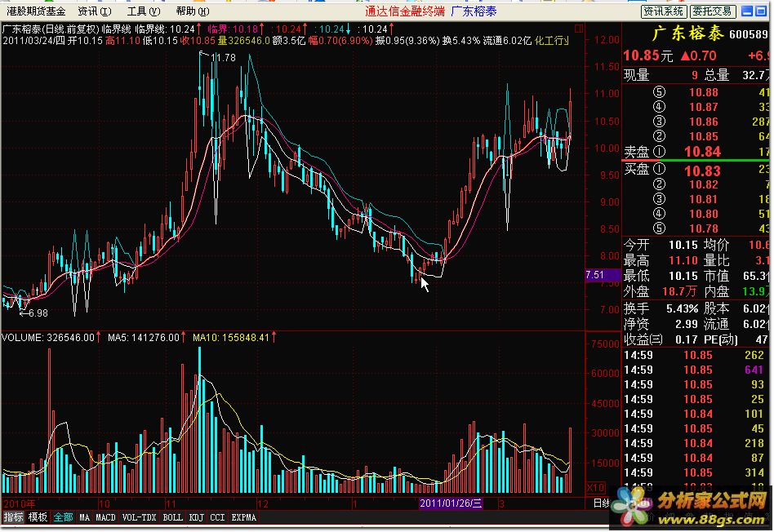774x532 pixels.
Task: Click the month 12 label on the time axis
Action: 262,504
